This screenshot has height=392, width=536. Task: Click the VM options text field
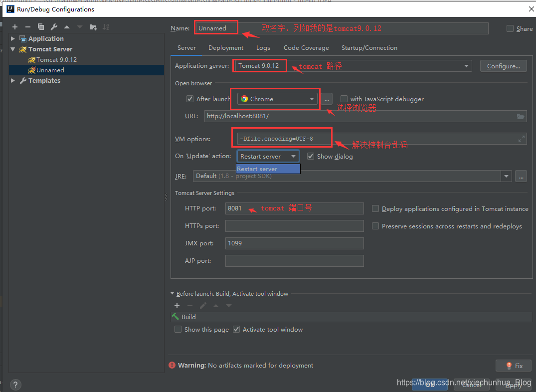pos(382,139)
